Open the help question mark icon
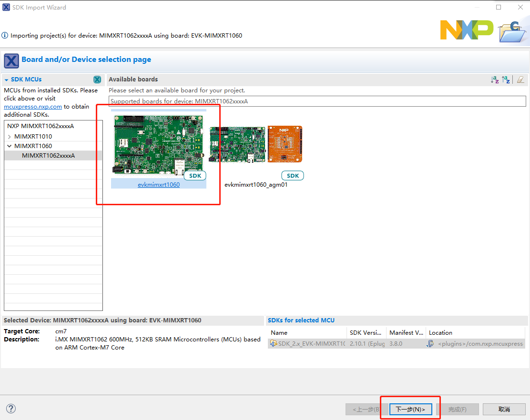 click(11, 409)
